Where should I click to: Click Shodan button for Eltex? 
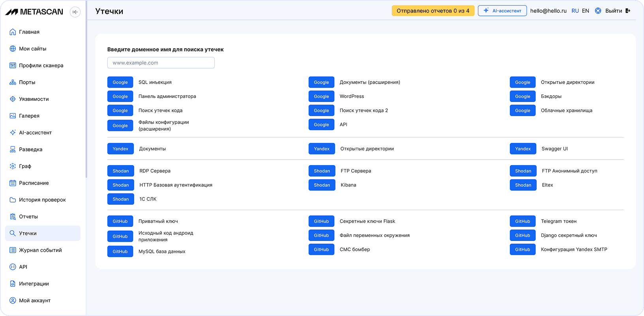pos(523,185)
